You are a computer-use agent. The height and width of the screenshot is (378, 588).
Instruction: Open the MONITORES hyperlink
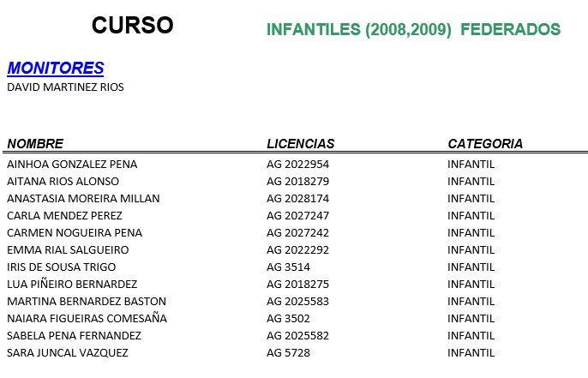click(x=56, y=68)
